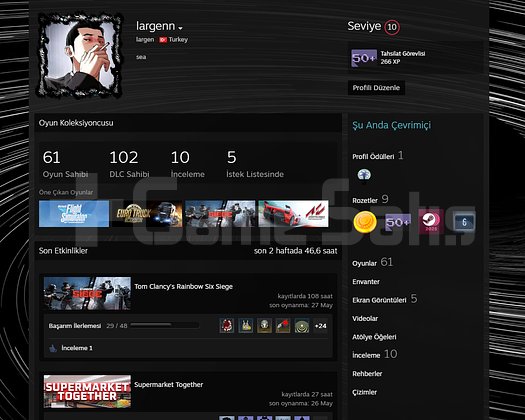Click the 10 İnceleme stat
The width and height of the screenshot is (525, 420).
tap(188, 164)
